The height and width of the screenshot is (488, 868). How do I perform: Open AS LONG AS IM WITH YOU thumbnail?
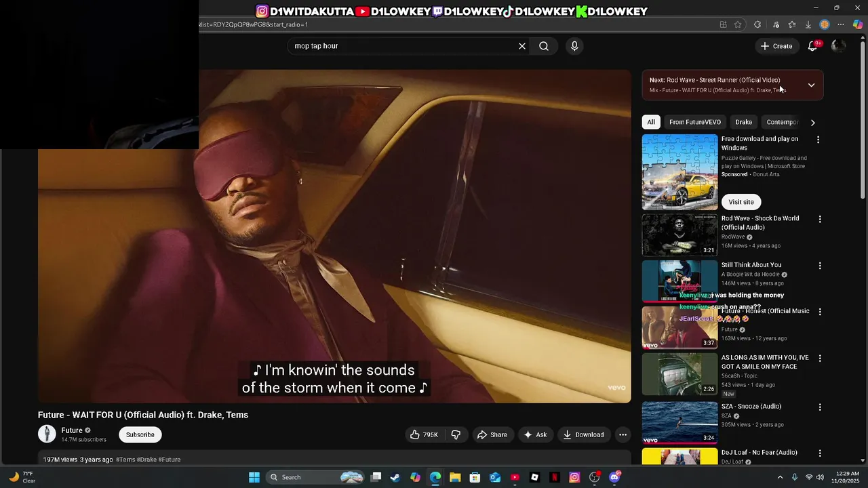coord(679,374)
